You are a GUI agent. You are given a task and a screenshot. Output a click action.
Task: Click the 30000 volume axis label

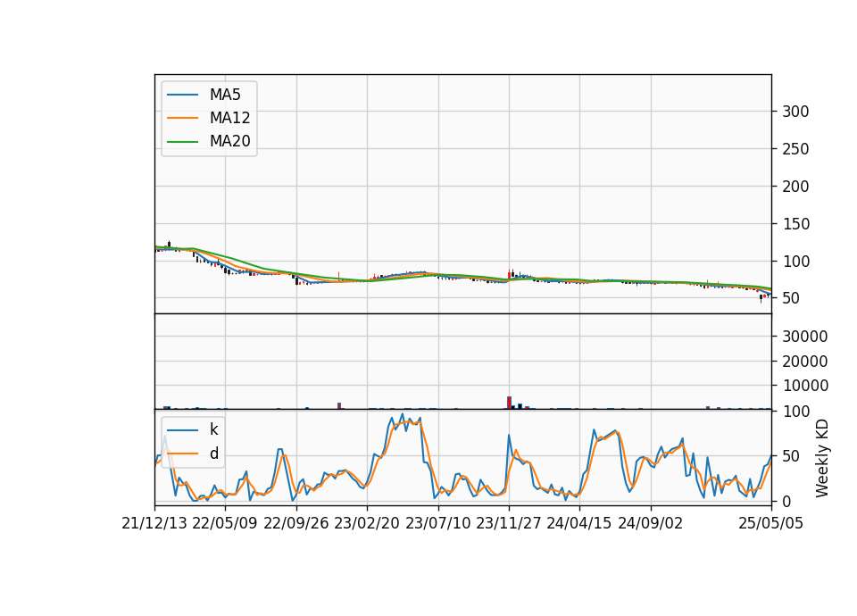coord(805,337)
